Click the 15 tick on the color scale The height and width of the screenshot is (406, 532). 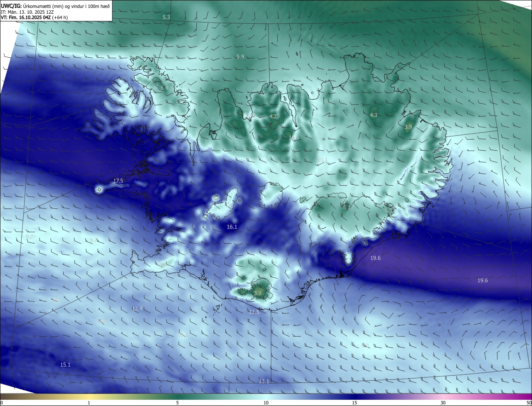point(355,403)
